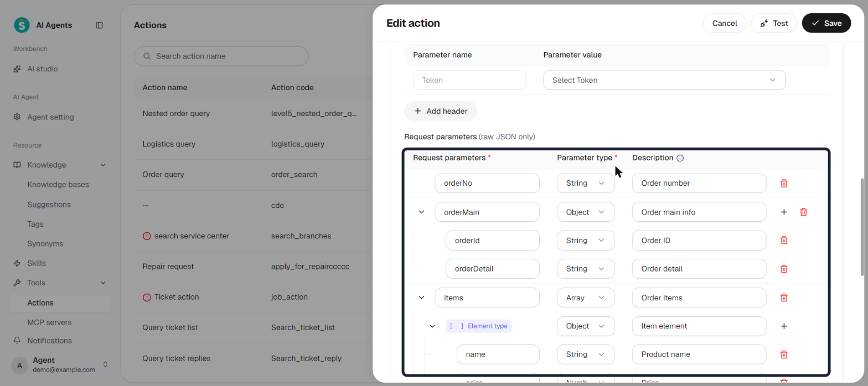Collapse the Element type row
This screenshot has height=386, width=868.
pyautogui.click(x=432, y=326)
